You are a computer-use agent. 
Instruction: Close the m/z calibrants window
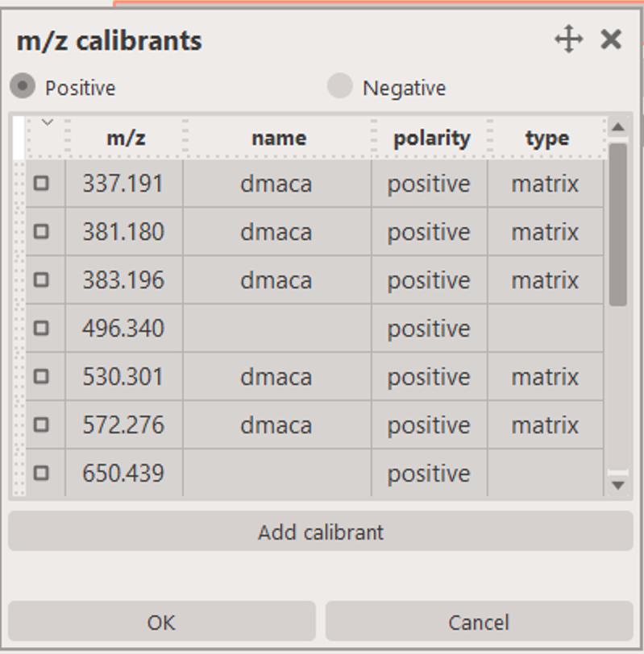pos(609,38)
